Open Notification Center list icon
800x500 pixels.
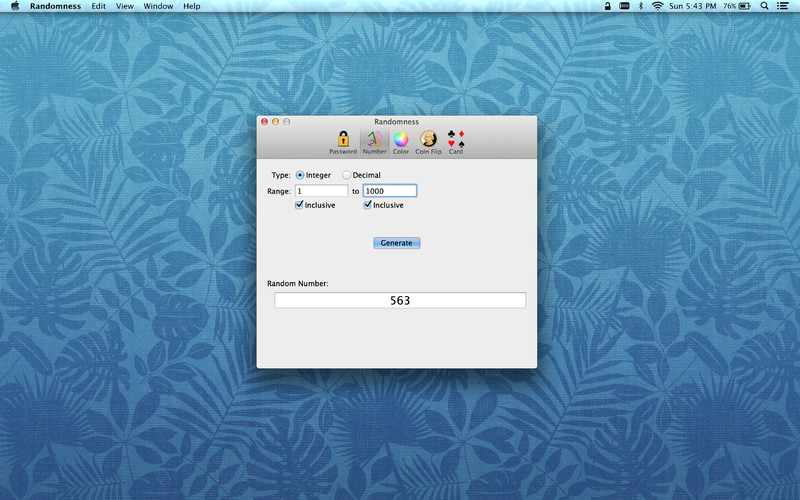click(x=783, y=6)
